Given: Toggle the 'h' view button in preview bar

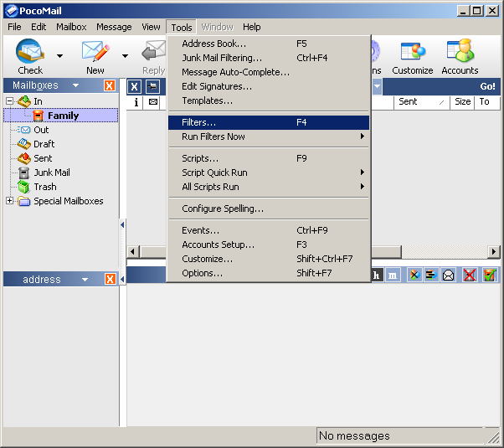Looking at the screenshot, I should 377,275.
